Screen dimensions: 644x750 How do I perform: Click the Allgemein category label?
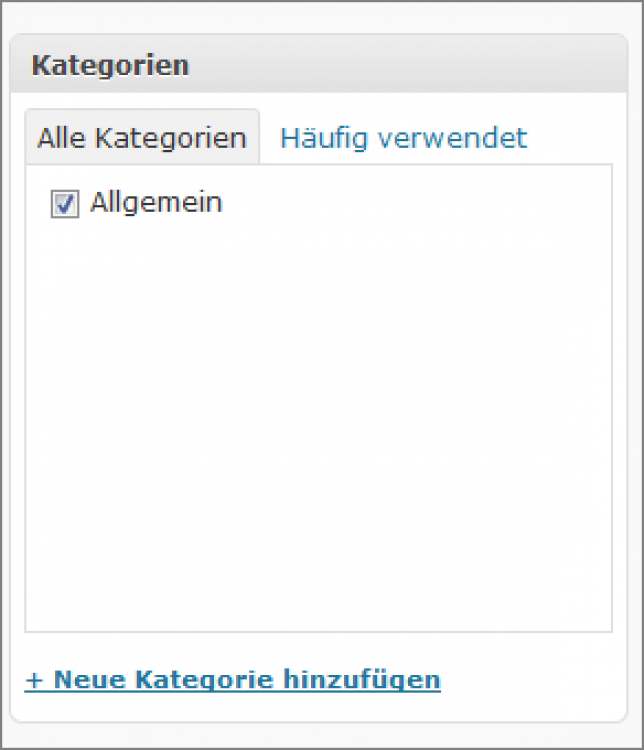(x=156, y=203)
